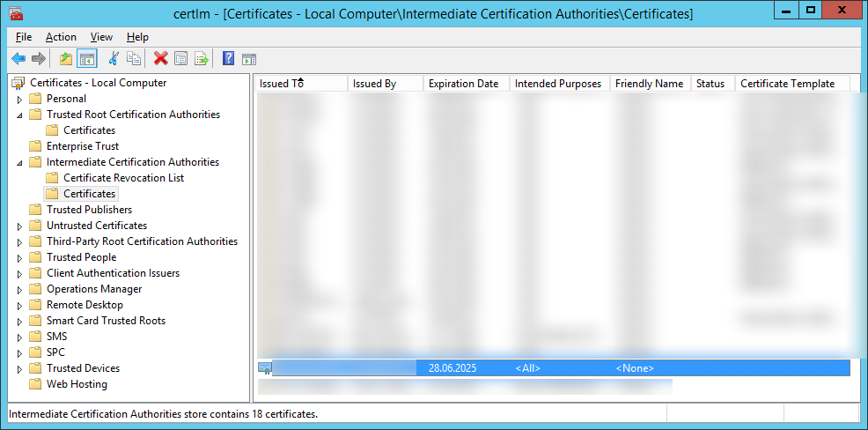Click the Up one level folder icon

[66, 59]
